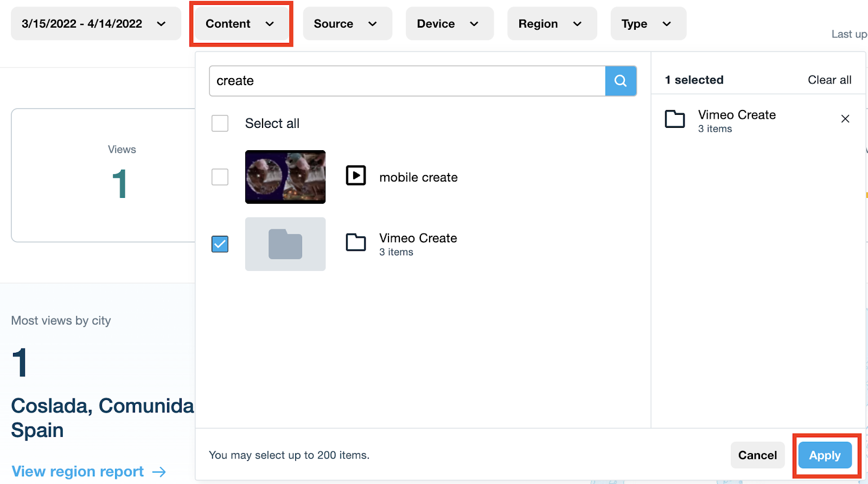Toggle the Select all checkbox
The width and height of the screenshot is (868, 484).
tap(220, 123)
